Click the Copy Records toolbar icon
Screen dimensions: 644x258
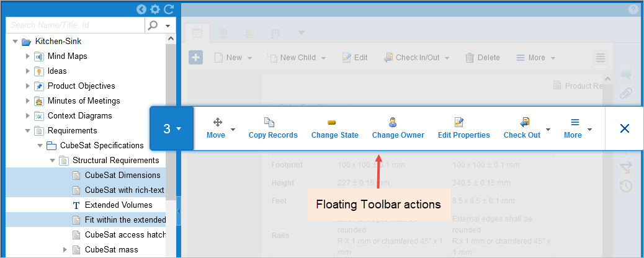point(269,122)
